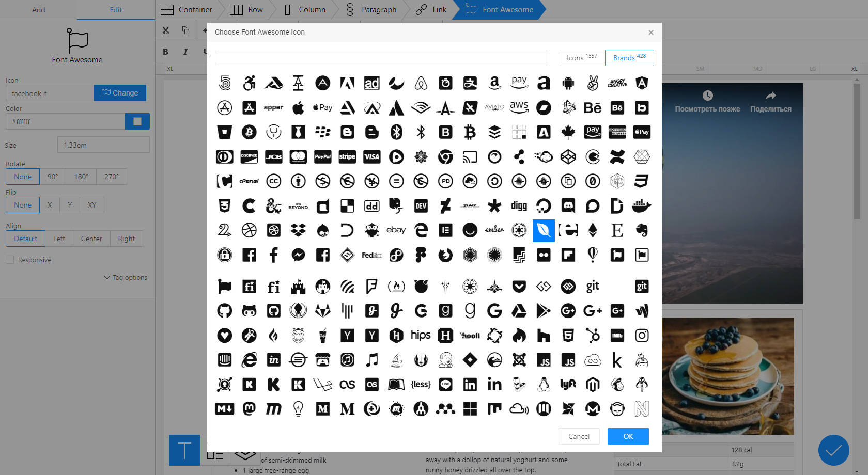Cancel the icon chooser dialog
This screenshot has width=868, height=475.
[579, 436]
